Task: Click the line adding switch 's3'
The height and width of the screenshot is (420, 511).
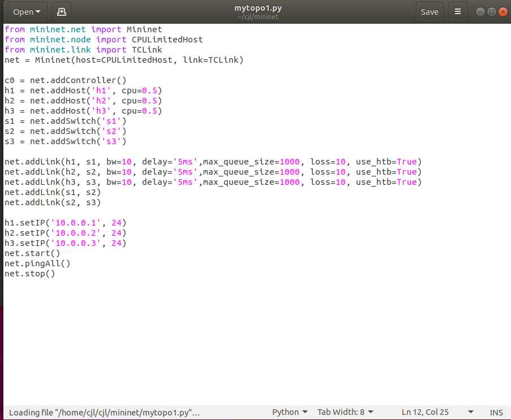Action: (x=65, y=141)
